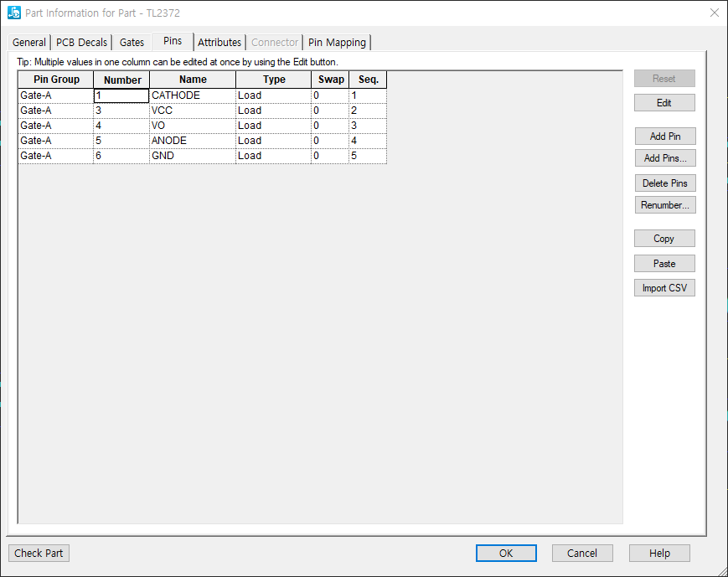Switch to the General tab
The width and height of the screenshot is (728, 577).
coord(29,43)
